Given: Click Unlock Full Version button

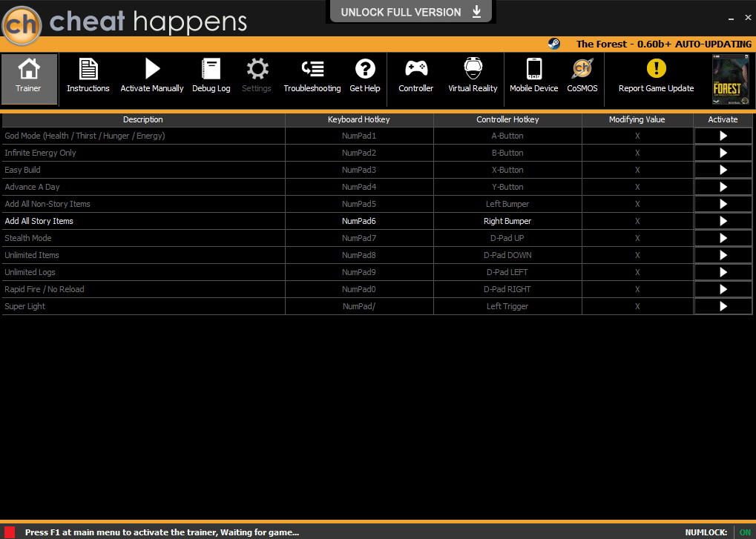Looking at the screenshot, I should 411,12.
